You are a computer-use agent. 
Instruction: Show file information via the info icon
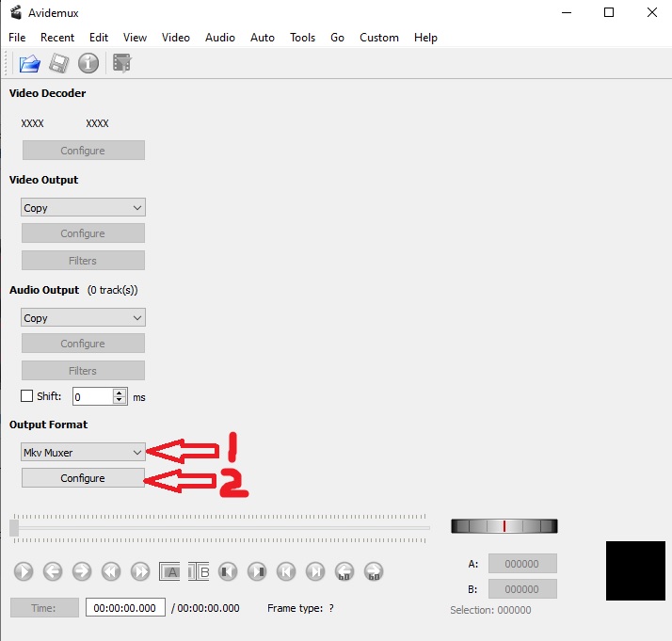tap(88, 63)
